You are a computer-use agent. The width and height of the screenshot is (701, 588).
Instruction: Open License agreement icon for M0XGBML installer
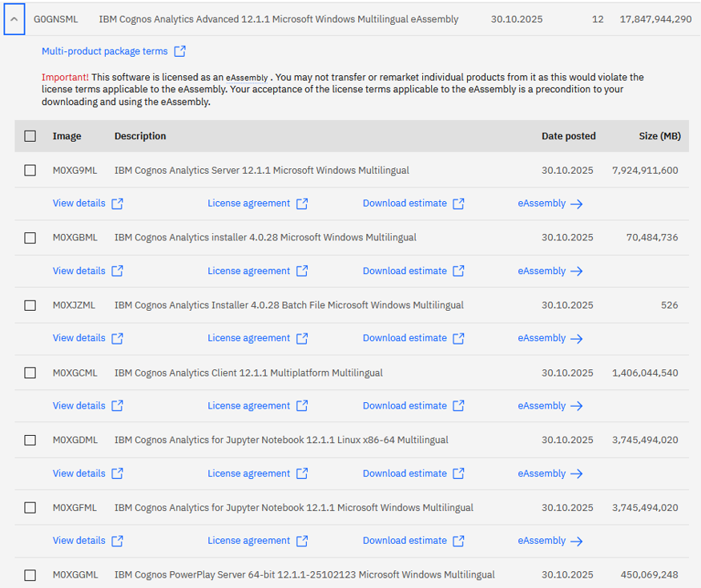tap(302, 272)
